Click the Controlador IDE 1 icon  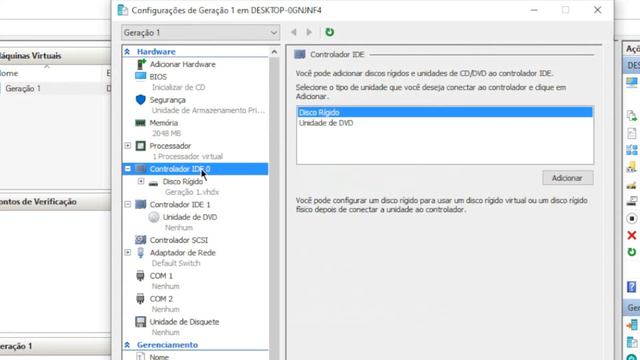point(140,204)
